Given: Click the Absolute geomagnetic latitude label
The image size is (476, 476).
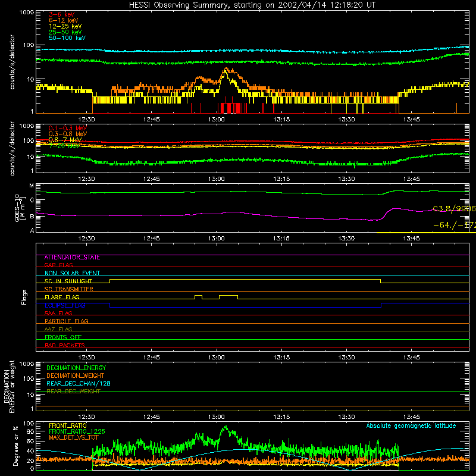Looking at the screenshot, I should [411, 425].
